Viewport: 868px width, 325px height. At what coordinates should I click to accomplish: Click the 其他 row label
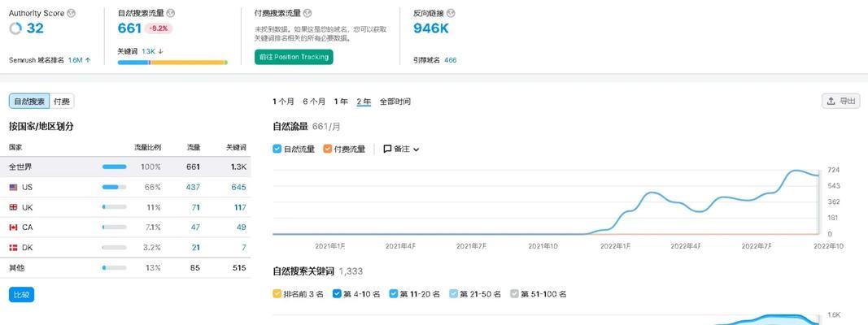pos(16,267)
